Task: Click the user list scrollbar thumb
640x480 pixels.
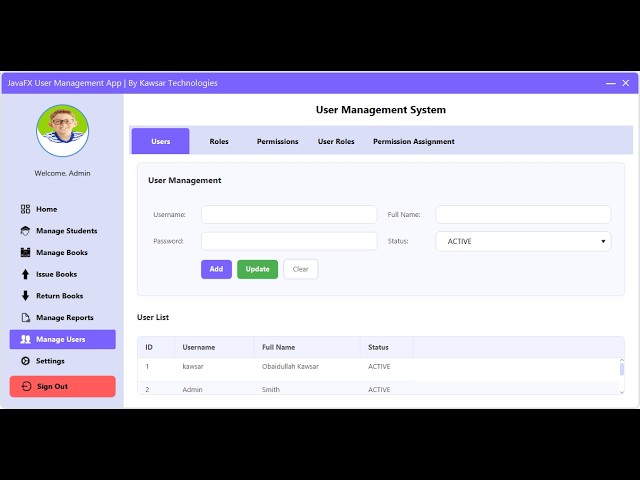Action: point(622,369)
